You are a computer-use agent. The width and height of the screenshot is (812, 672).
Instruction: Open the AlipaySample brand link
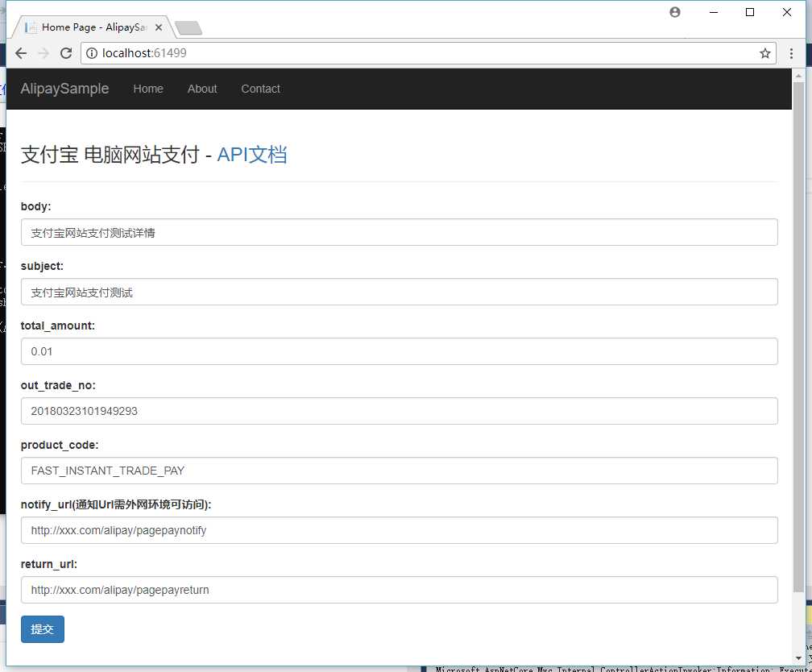click(64, 89)
